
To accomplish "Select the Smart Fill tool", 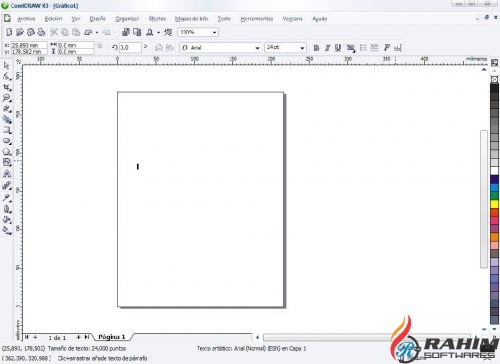I will [x=7, y=120].
